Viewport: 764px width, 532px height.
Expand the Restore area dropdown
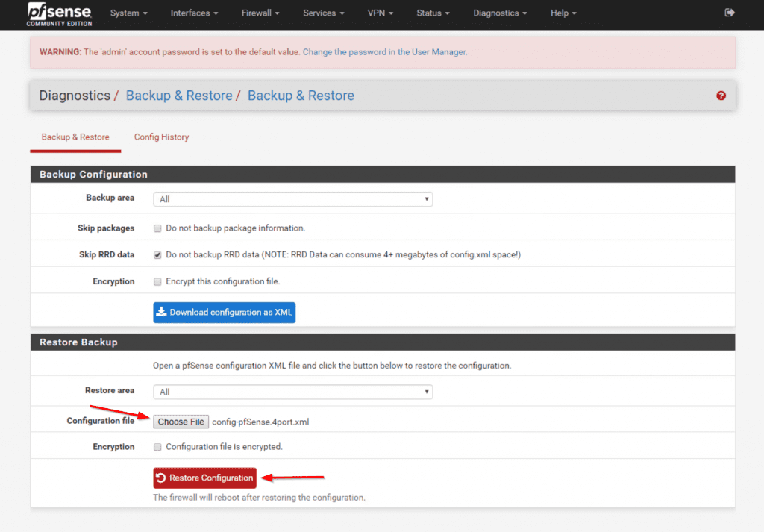tap(292, 392)
